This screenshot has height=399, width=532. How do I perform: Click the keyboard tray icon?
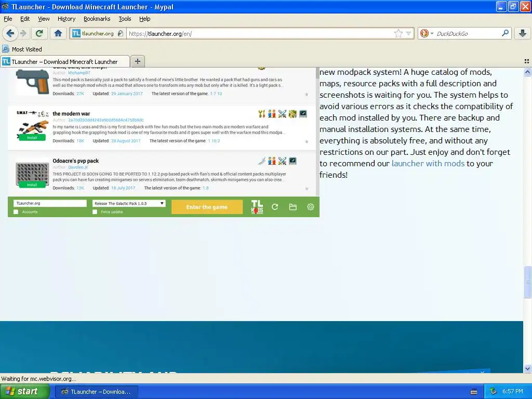(474, 392)
